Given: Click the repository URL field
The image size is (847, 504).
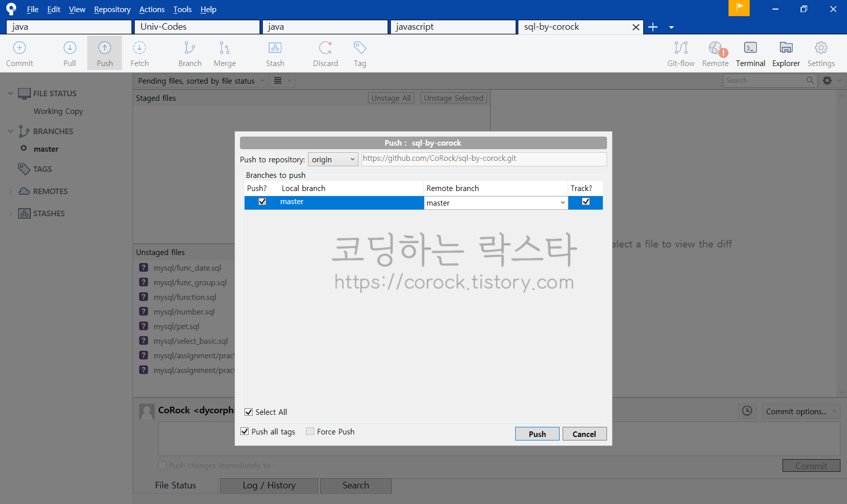Looking at the screenshot, I should (484, 159).
